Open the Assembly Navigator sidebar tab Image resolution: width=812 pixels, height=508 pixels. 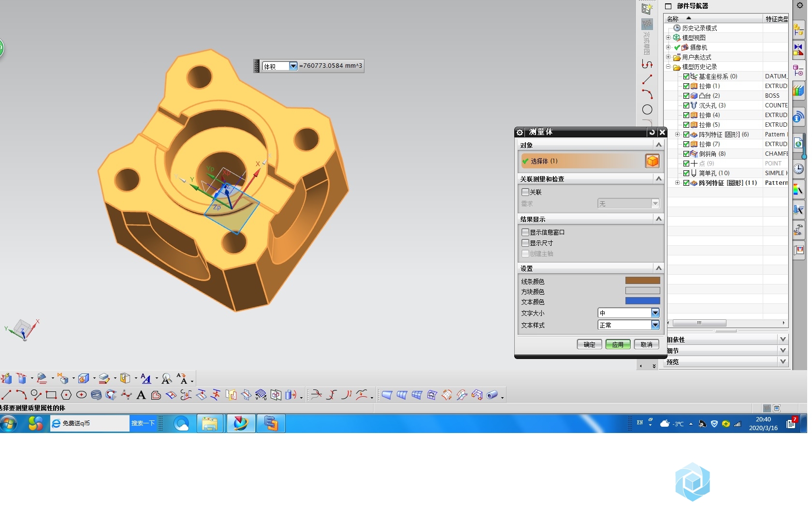click(x=798, y=30)
